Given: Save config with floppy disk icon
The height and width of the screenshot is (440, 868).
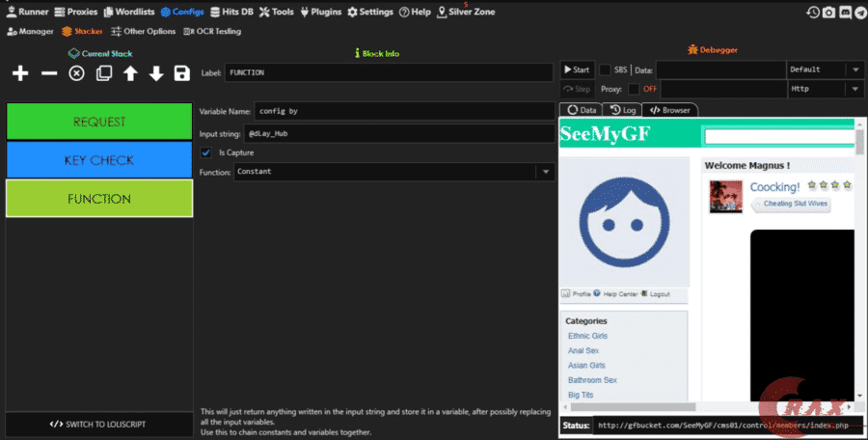Looking at the screenshot, I should click(182, 73).
